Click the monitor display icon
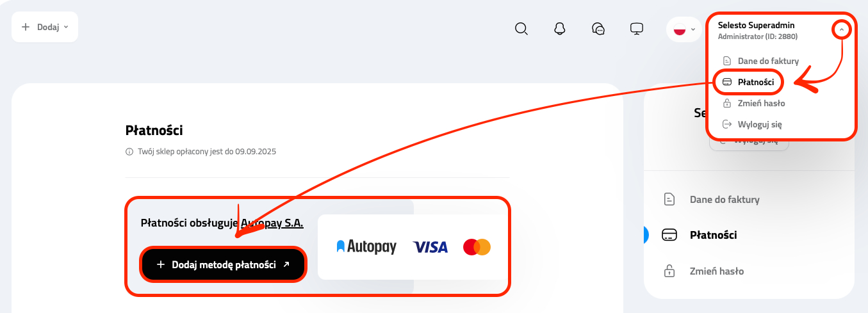The height and width of the screenshot is (313, 868). [x=637, y=29]
